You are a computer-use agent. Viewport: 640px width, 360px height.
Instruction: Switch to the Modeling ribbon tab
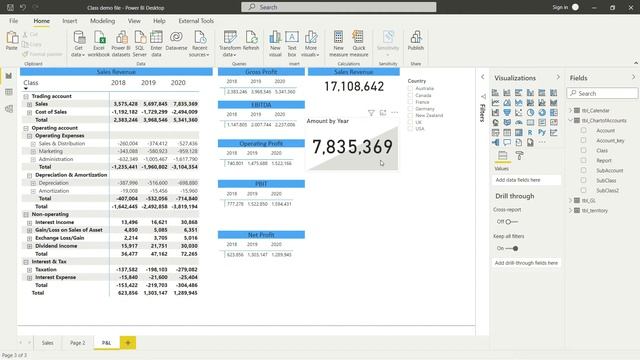click(102, 21)
